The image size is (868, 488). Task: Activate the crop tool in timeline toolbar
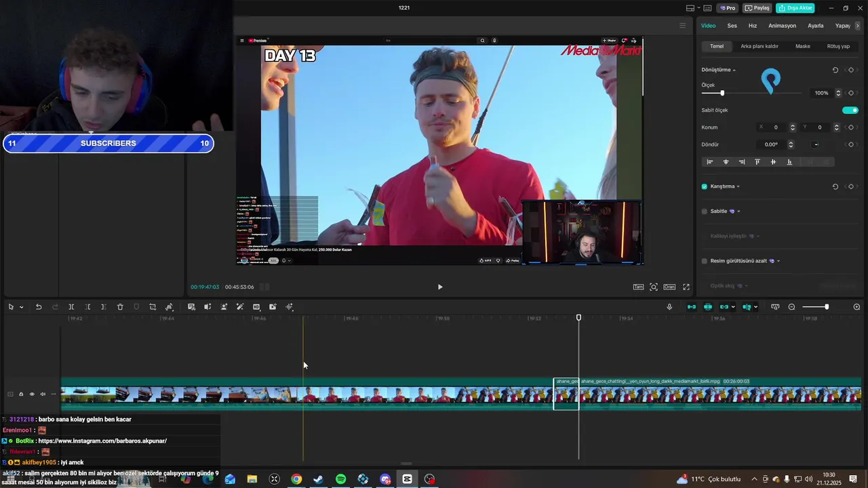coord(153,307)
